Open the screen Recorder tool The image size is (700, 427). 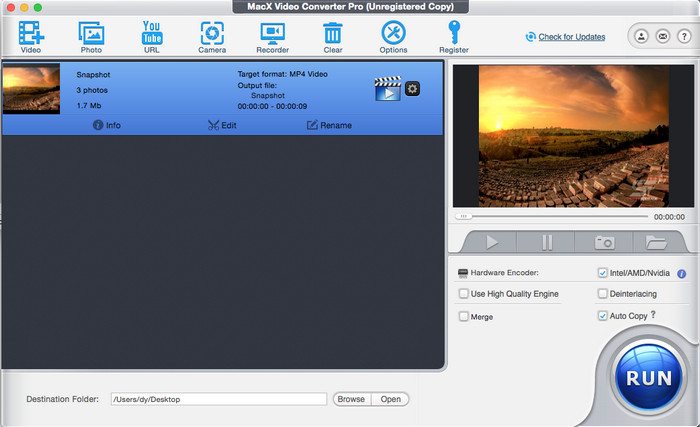(x=272, y=37)
